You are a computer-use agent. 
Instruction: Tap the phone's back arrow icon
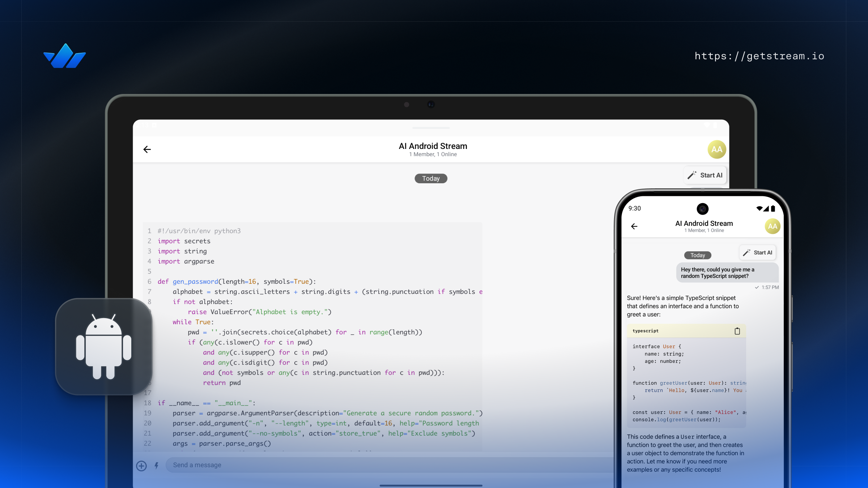pyautogui.click(x=634, y=226)
